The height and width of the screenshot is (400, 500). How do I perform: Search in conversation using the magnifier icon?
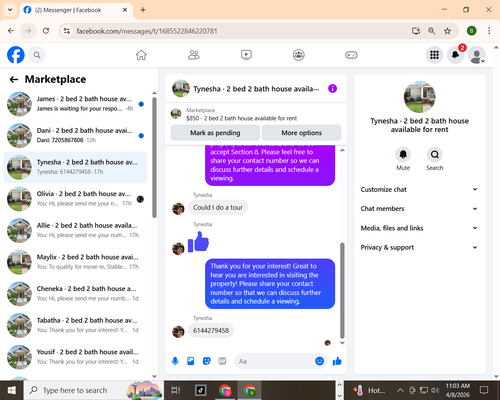[435, 154]
